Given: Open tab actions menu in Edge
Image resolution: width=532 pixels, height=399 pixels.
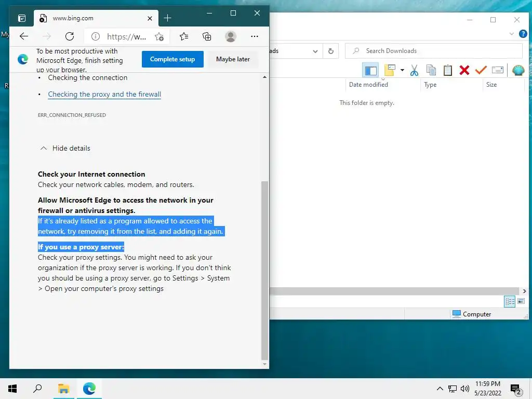Looking at the screenshot, I should (x=22, y=18).
